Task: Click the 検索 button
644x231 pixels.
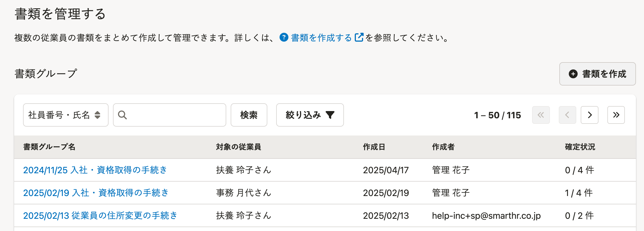Action: [249, 115]
